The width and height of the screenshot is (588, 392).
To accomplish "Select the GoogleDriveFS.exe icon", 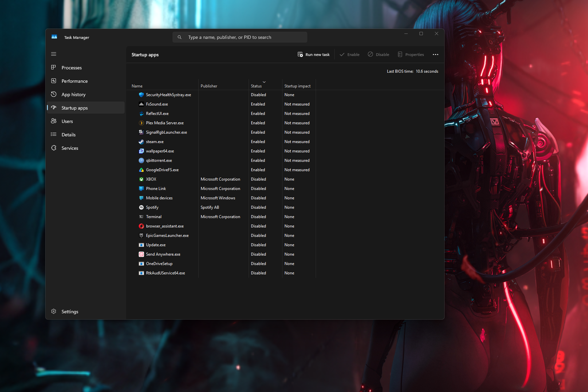I will click(141, 170).
